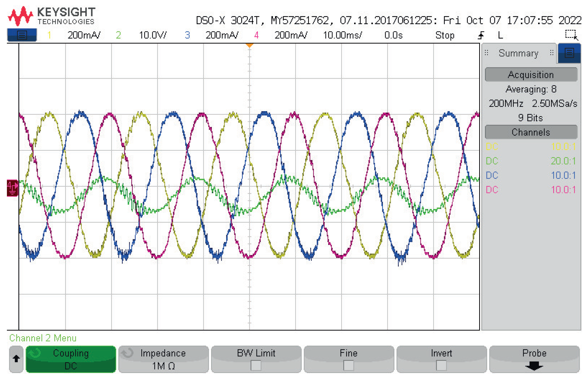Click channel 4 ground level indicator
Image resolution: width=588 pixels, height=380 pixels.
(12, 188)
